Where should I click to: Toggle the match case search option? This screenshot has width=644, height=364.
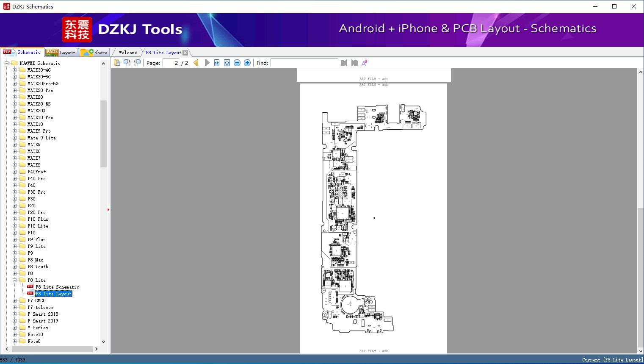coord(364,63)
